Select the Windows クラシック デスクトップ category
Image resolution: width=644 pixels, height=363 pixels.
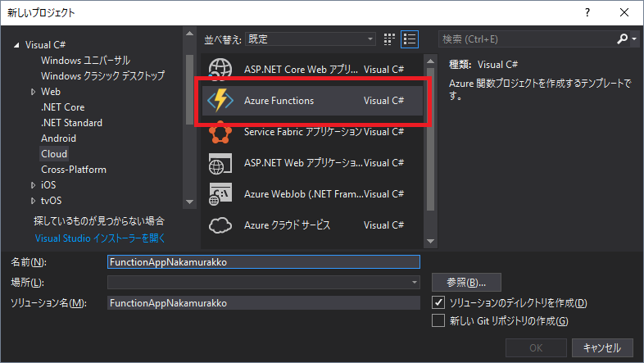click(x=102, y=76)
